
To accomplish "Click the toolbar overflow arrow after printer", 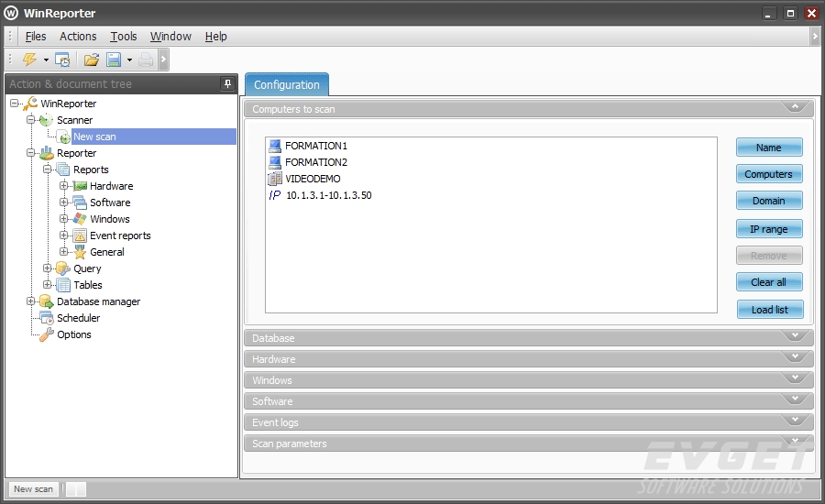I will (163, 60).
